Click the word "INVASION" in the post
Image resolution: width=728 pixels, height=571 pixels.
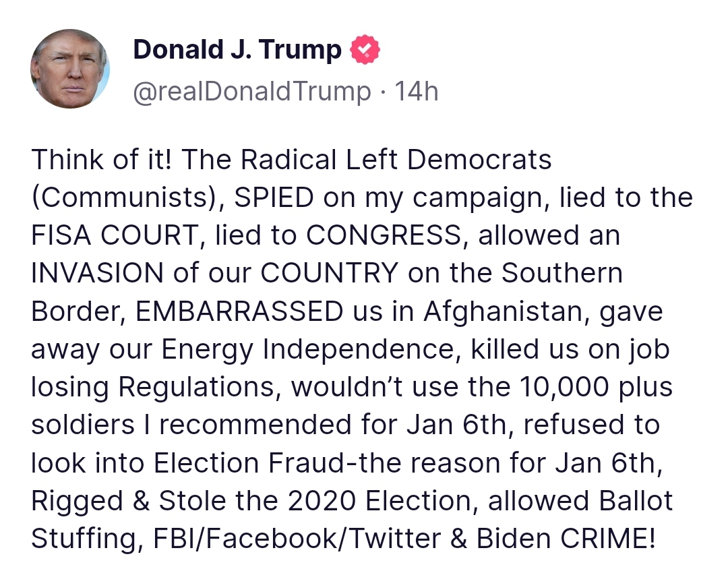click(x=97, y=274)
